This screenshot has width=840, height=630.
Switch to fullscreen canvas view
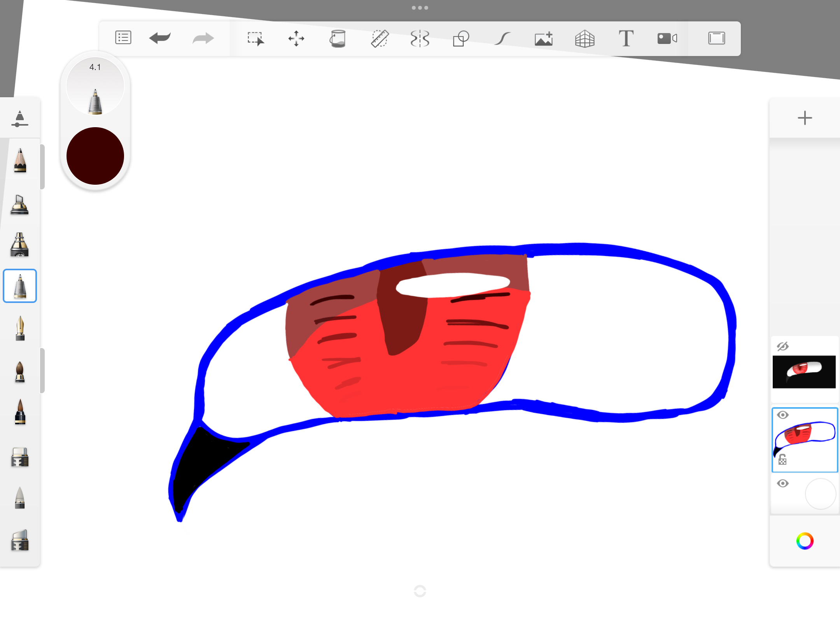click(x=717, y=38)
